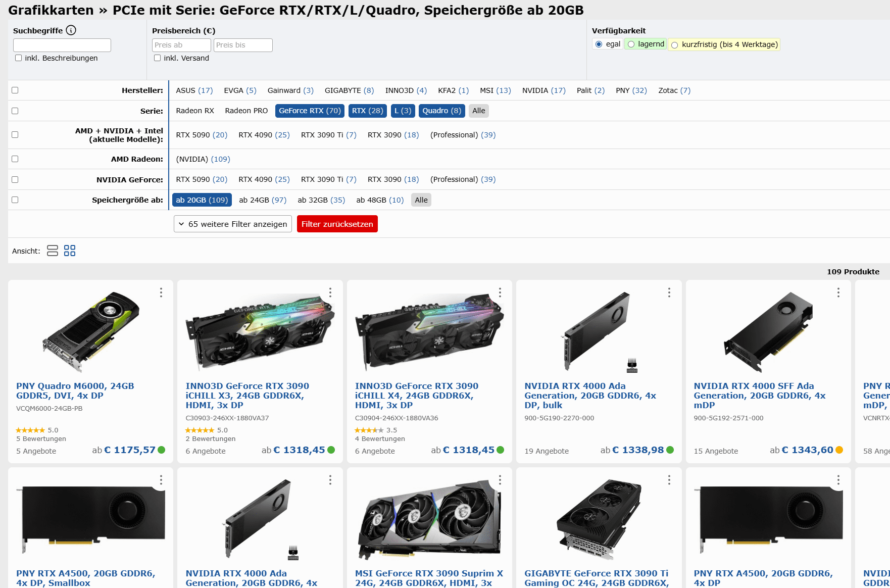Tick the NVIDIA GeForce row checkbox
The height and width of the screenshot is (588, 890).
(x=15, y=180)
